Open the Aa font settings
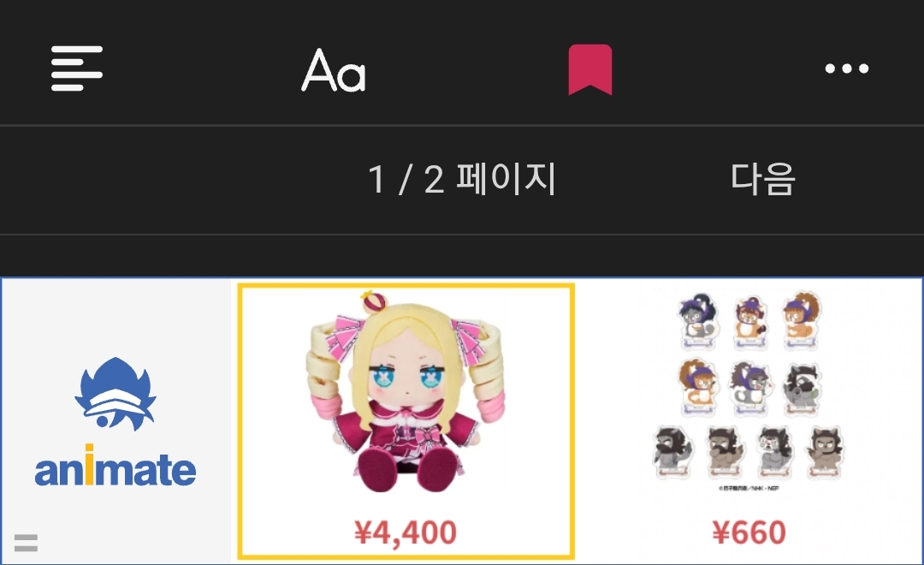The height and width of the screenshot is (565, 924). (x=334, y=69)
